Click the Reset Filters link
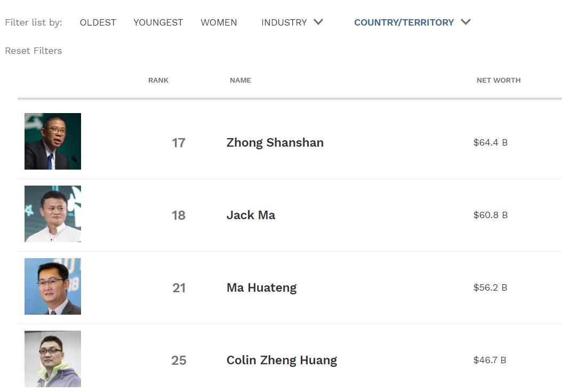Screen dimensions: 562x392 34,51
